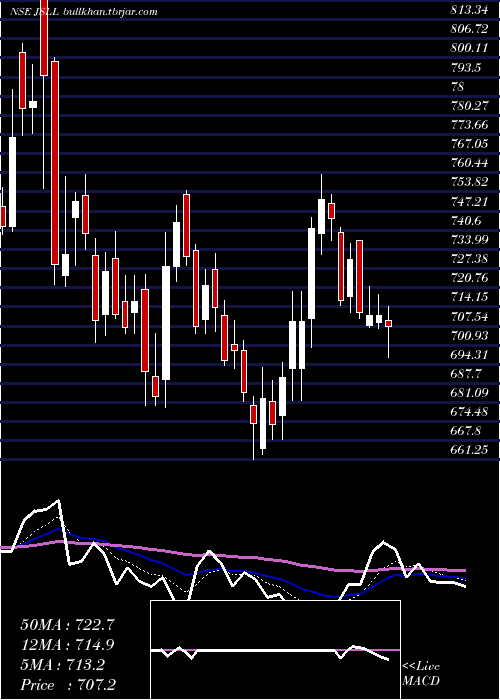
Task: Click the 760.44 price axis label
Action: coord(469,163)
